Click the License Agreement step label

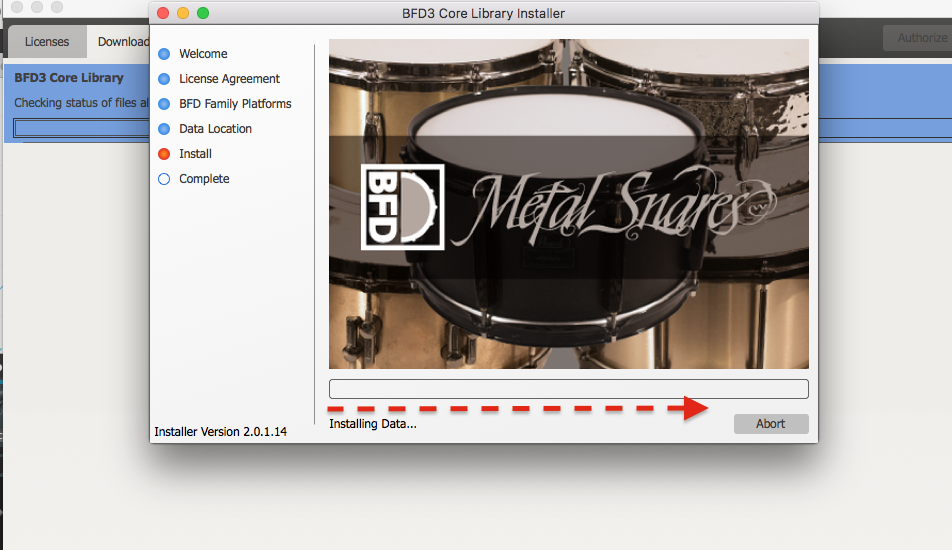tap(230, 79)
